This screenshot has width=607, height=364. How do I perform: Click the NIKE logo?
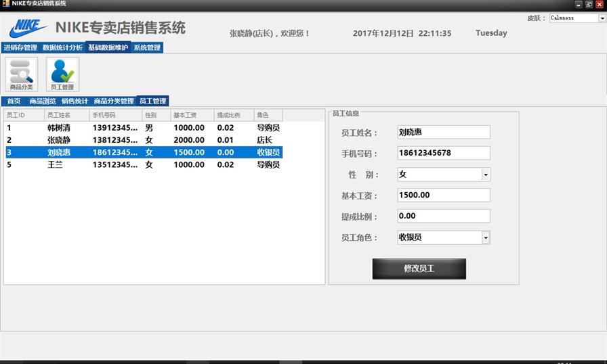click(x=28, y=28)
